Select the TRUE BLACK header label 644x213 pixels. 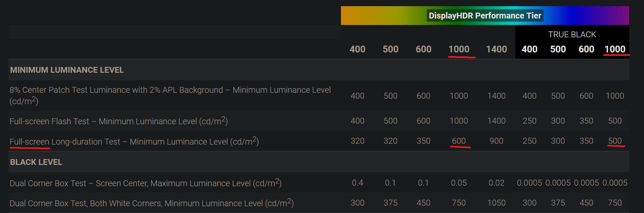click(x=572, y=35)
